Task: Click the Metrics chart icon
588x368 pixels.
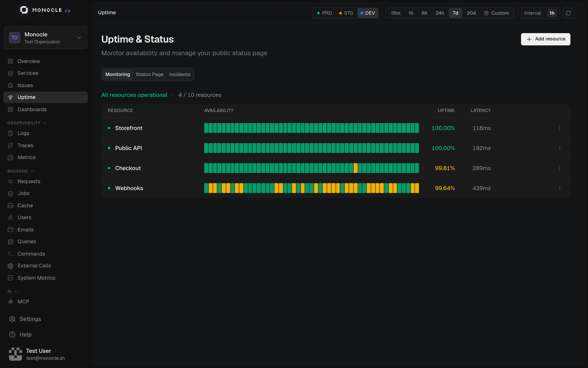Action: click(x=10, y=157)
